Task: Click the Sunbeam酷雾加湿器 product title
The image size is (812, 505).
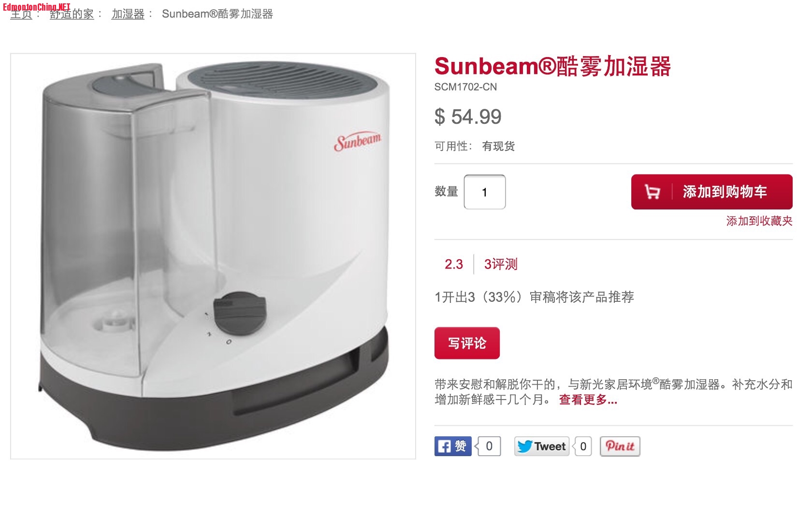Action: (552, 66)
